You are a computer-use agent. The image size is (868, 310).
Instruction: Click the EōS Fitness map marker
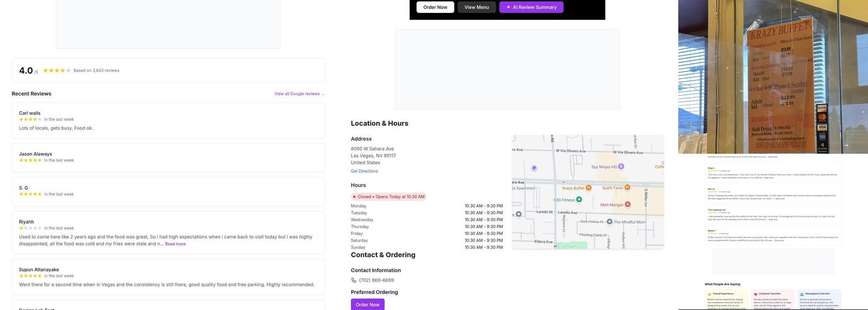point(579,200)
